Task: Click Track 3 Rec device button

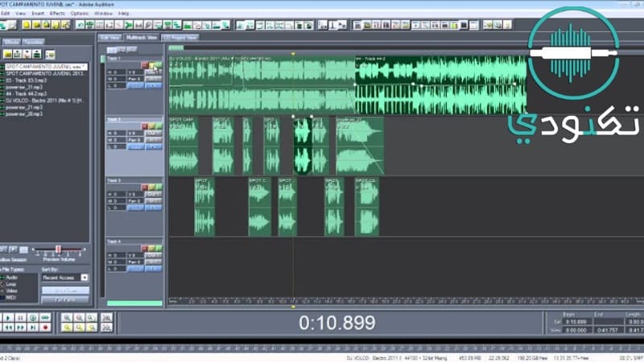Action: coord(154,201)
